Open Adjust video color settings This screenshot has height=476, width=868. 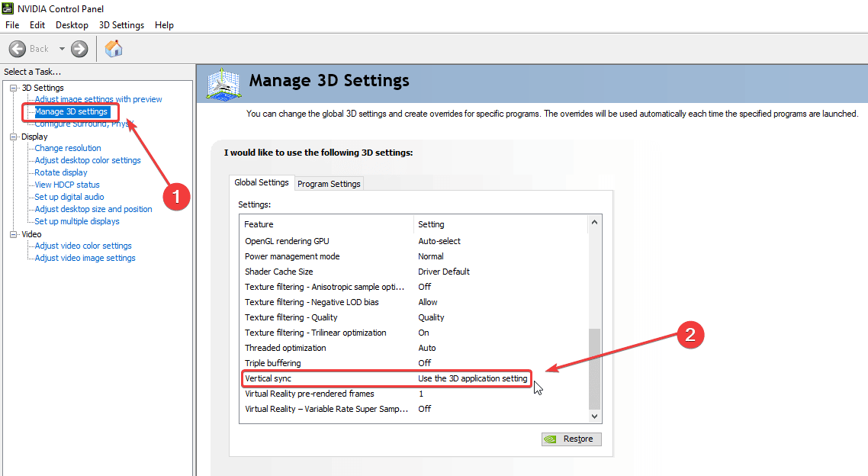tap(83, 246)
